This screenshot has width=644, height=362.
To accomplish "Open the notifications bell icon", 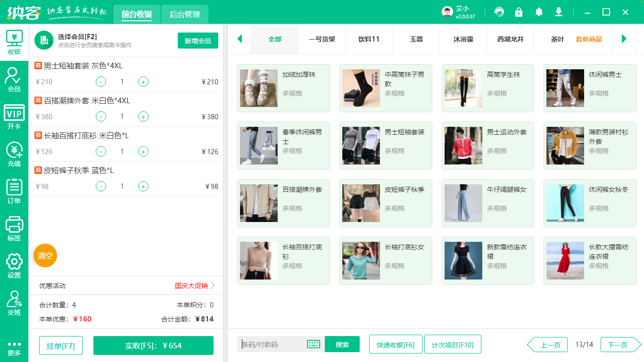I will 539,12.
